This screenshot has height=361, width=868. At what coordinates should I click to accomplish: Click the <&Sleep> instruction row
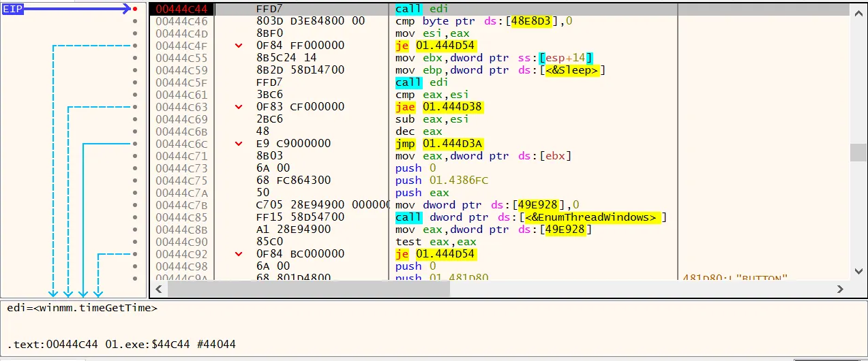click(500, 70)
